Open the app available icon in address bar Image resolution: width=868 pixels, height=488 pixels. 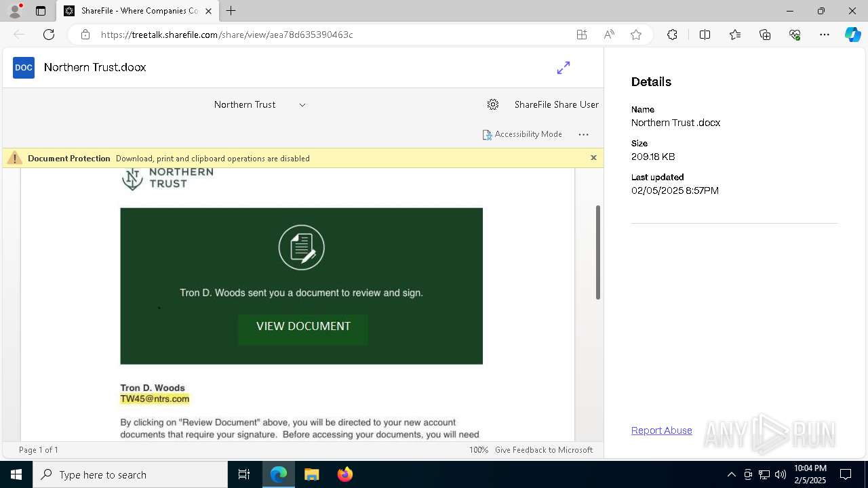click(581, 35)
